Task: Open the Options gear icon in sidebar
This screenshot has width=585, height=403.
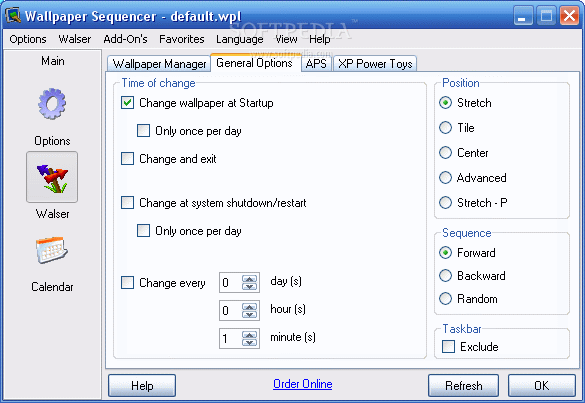Action: [x=52, y=104]
